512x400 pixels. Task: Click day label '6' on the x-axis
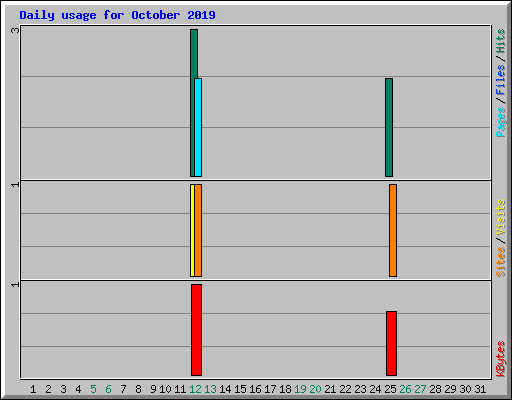108,389
